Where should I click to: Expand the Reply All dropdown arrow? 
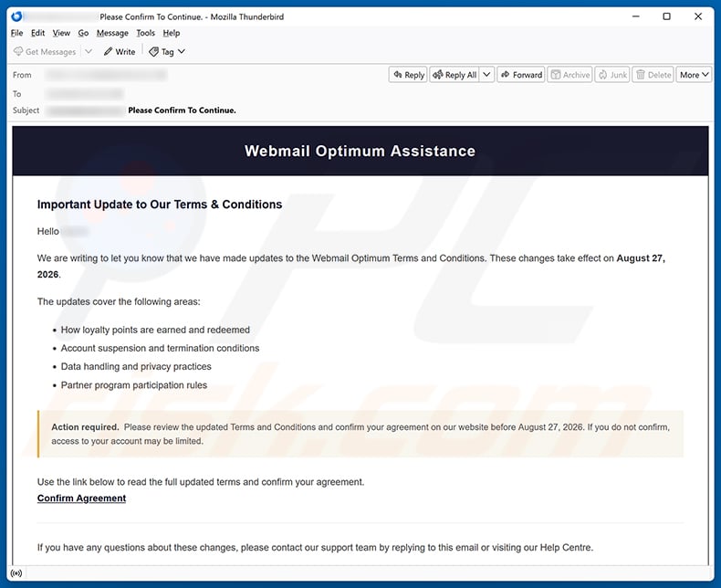487,75
